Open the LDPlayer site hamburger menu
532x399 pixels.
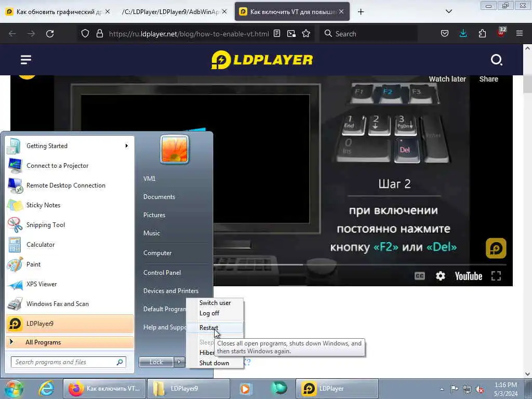click(x=26, y=60)
